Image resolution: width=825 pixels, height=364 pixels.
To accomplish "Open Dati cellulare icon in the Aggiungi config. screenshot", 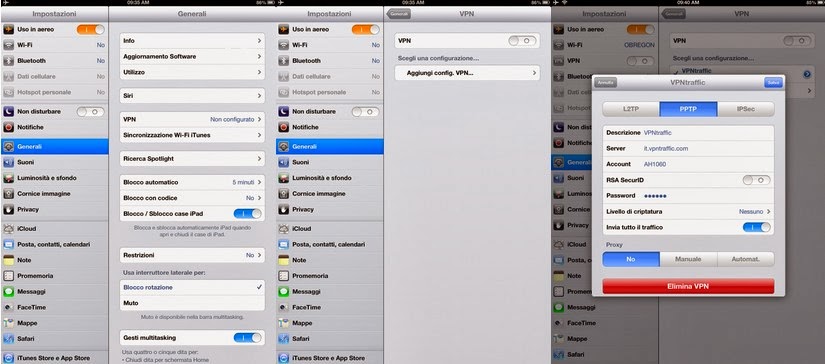I will click(x=284, y=76).
